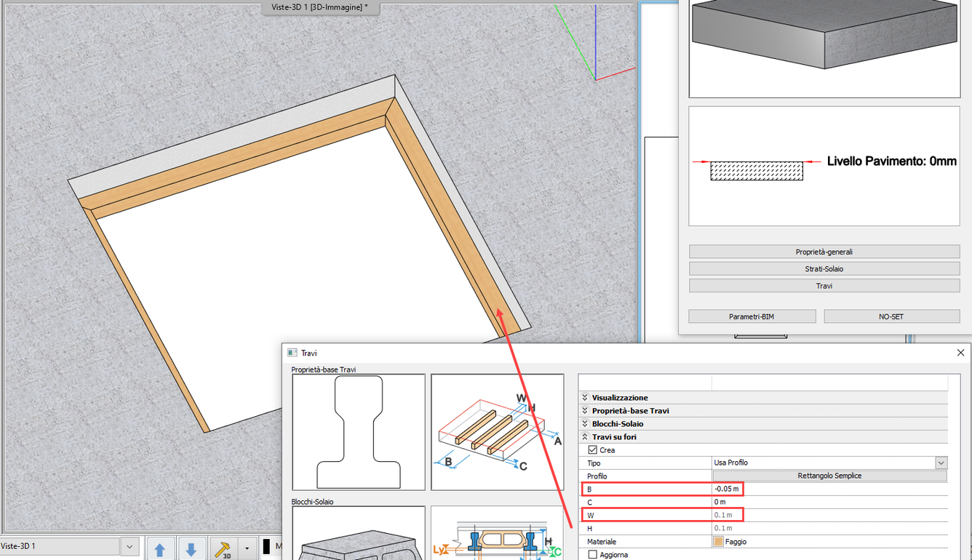
Task: Uncheck the Crea checkbox
Action: pyautogui.click(x=593, y=450)
